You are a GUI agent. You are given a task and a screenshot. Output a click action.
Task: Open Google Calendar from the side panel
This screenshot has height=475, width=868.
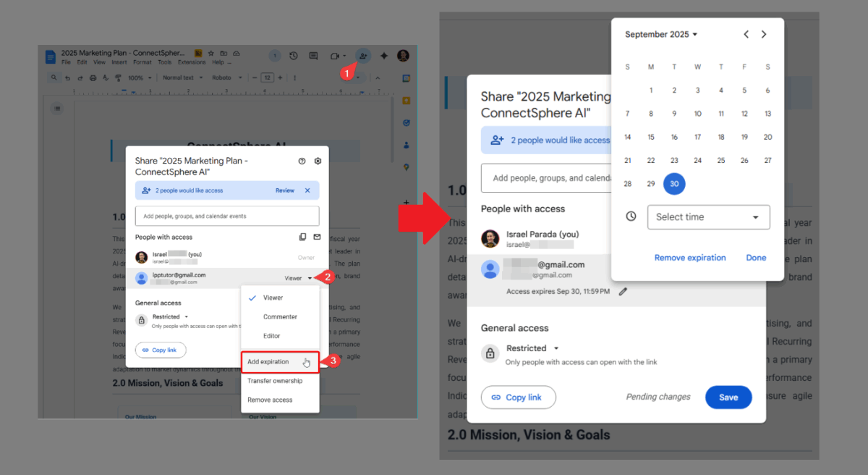407,78
